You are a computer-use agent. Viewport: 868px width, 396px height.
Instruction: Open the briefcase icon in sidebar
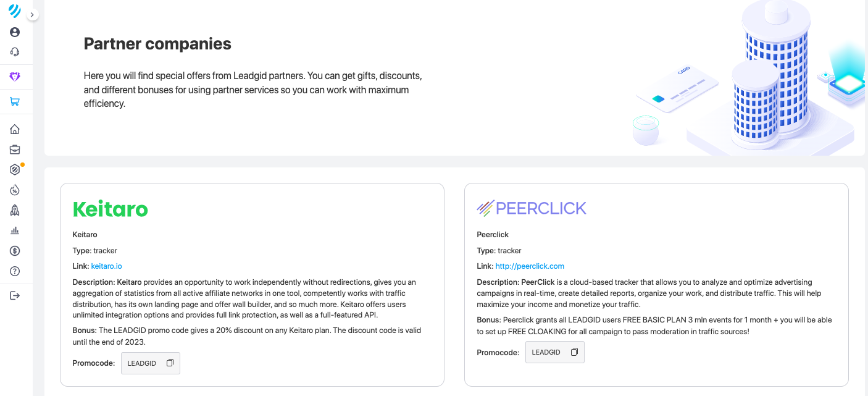[x=15, y=150]
